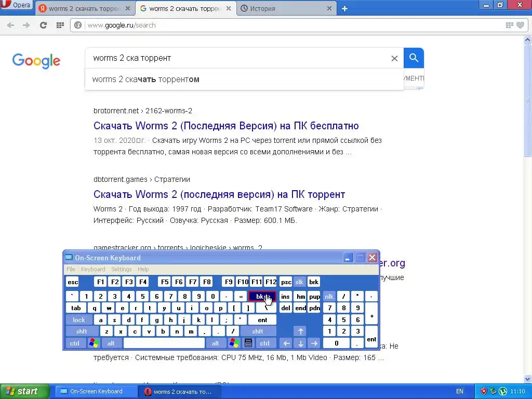Click the page scrollbar down arrow

click(x=528, y=380)
